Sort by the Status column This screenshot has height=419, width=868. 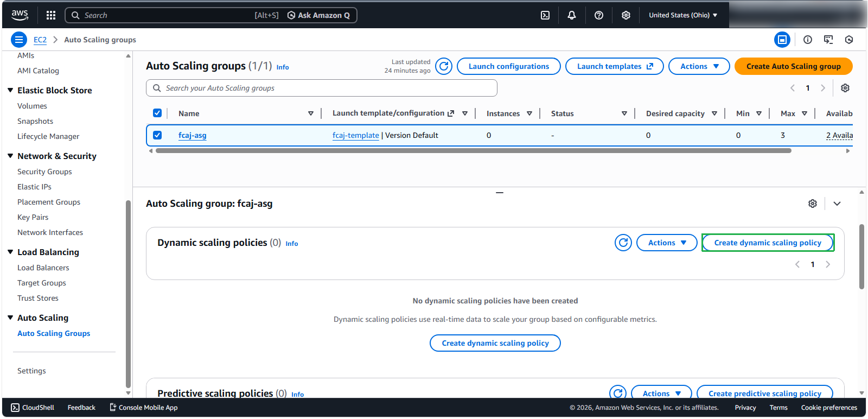624,113
